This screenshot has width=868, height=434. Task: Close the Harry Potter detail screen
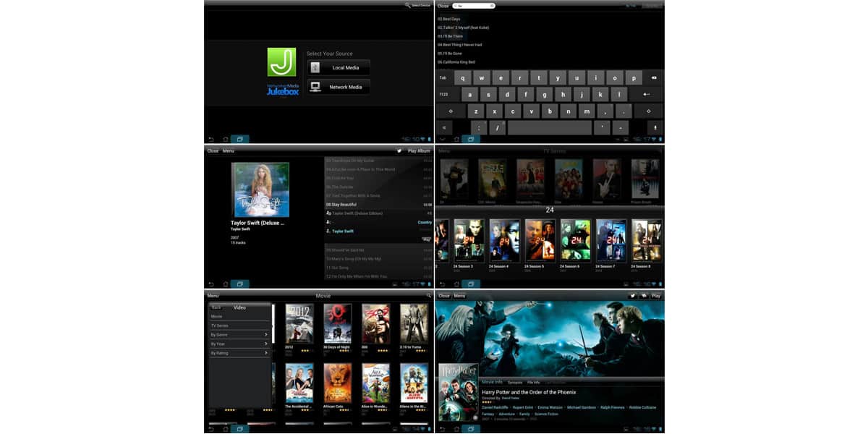[x=443, y=296]
